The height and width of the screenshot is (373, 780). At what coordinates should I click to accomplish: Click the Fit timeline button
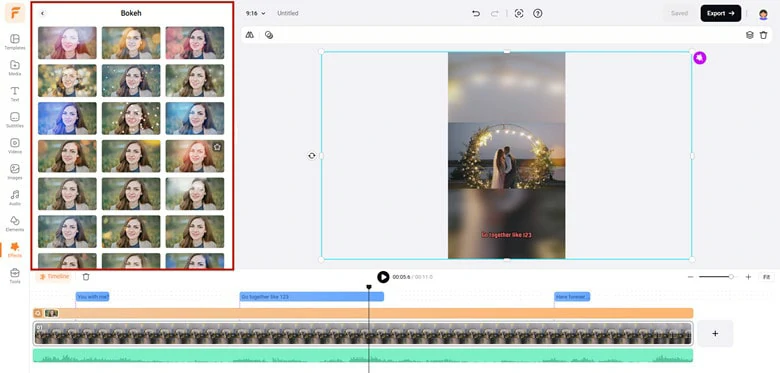click(x=767, y=277)
